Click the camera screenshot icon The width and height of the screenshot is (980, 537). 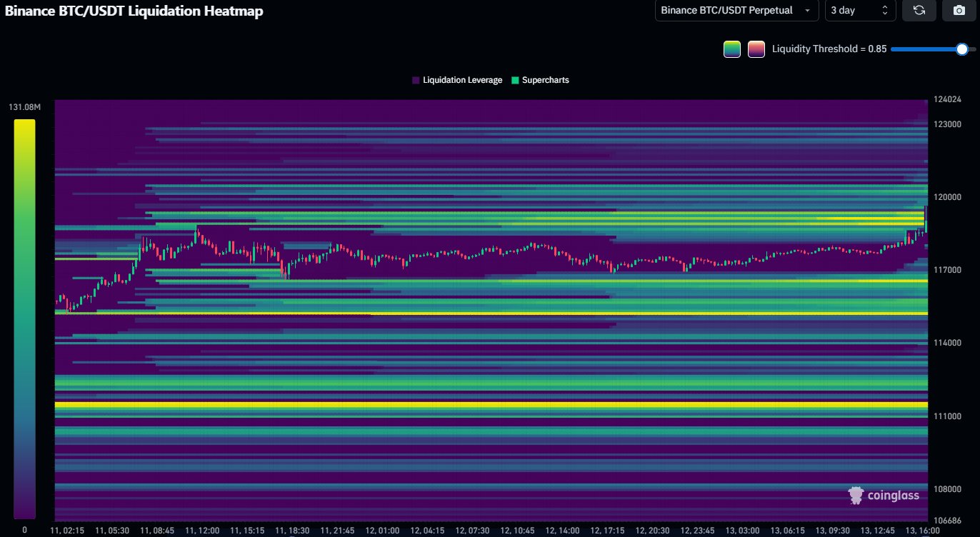(959, 11)
